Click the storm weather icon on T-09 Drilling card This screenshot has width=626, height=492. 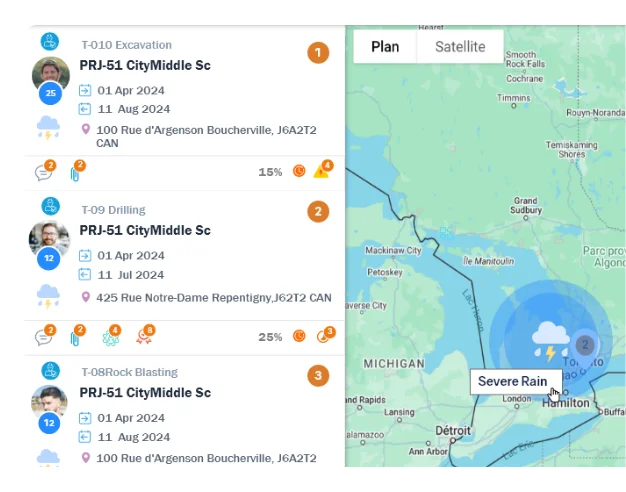click(48, 294)
